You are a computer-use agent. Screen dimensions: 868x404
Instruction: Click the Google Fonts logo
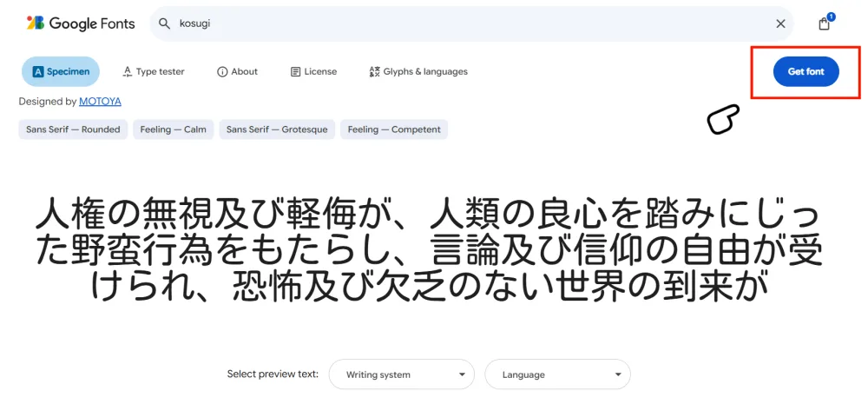81,23
